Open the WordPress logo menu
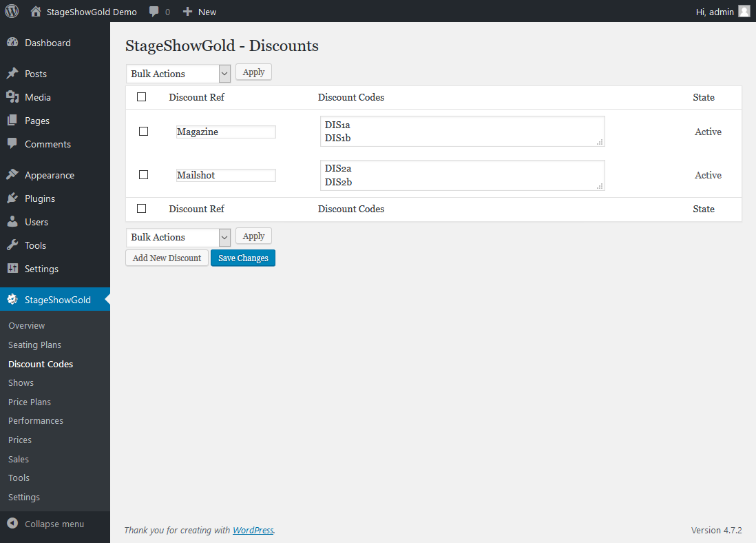 (12, 11)
